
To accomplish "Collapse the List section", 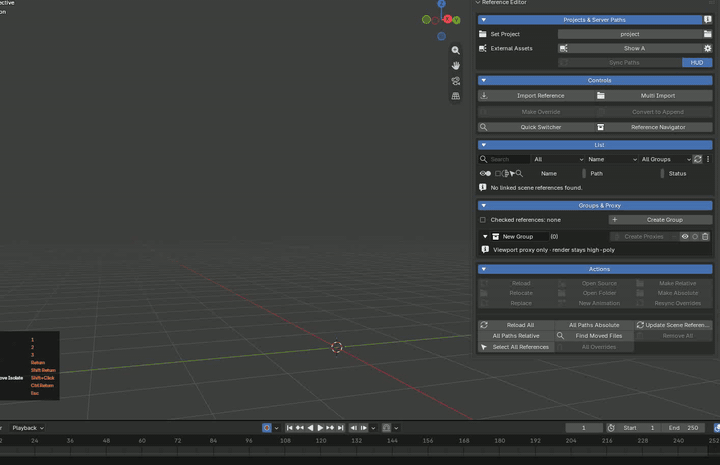I will pos(484,145).
